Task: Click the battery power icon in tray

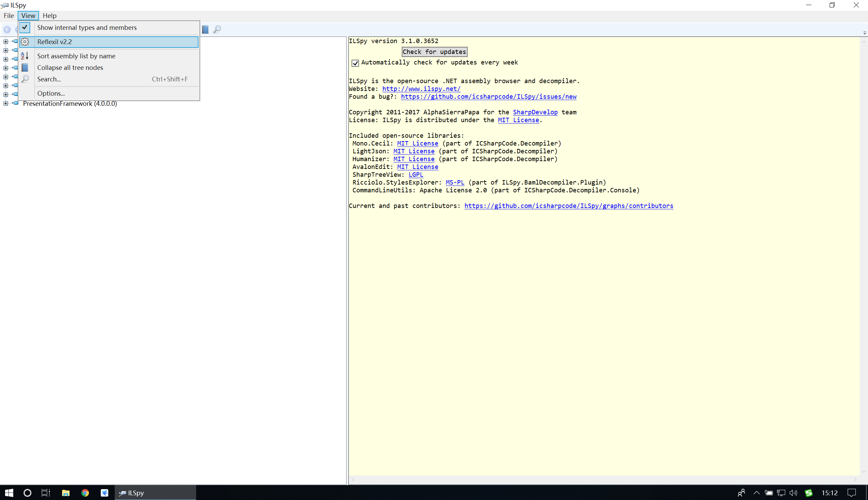Action: (769, 493)
